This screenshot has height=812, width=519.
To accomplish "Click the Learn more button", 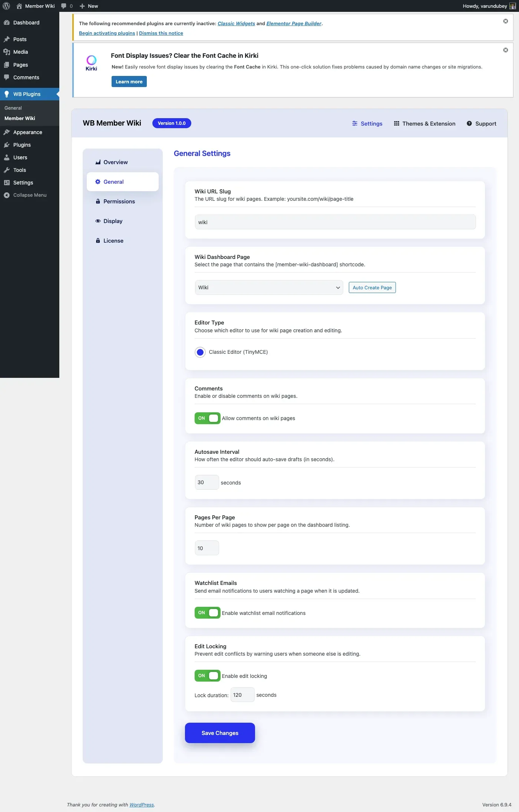I will point(129,81).
